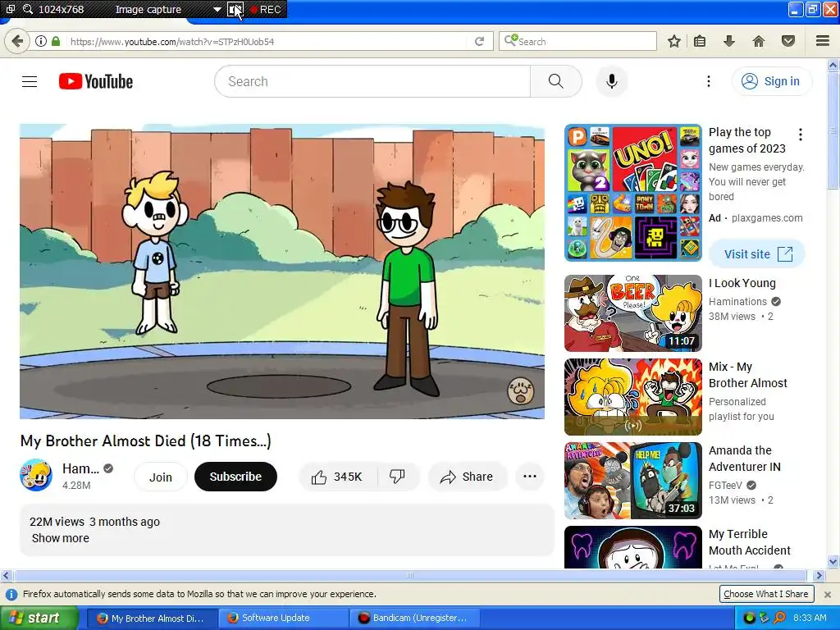Open the I Look Young video thumbnail

tap(632, 313)
